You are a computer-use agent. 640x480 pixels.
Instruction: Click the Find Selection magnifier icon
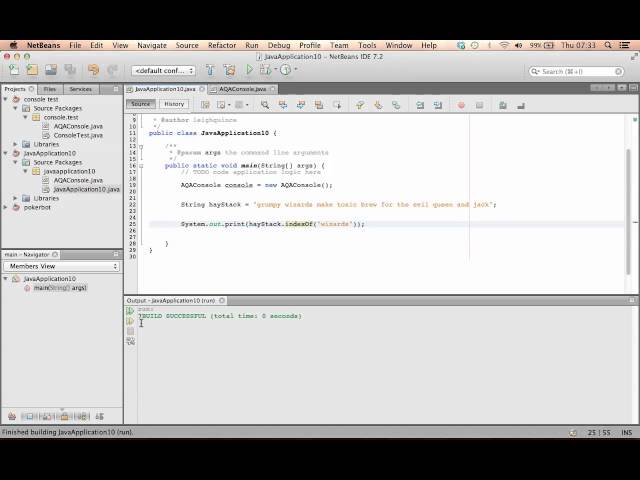click(265, 105)
